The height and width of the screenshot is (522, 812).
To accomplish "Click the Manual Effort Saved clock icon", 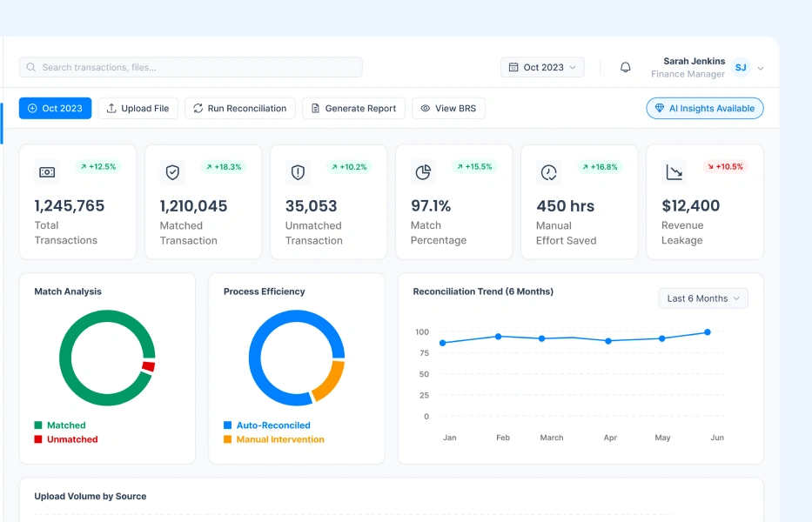I will pos(548,172).
